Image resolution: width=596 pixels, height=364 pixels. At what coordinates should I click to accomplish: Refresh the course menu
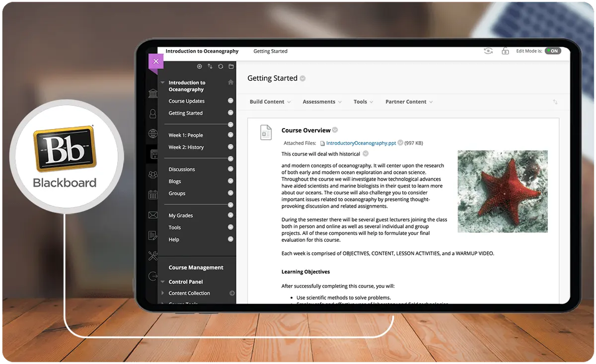(x=221, y=67)
